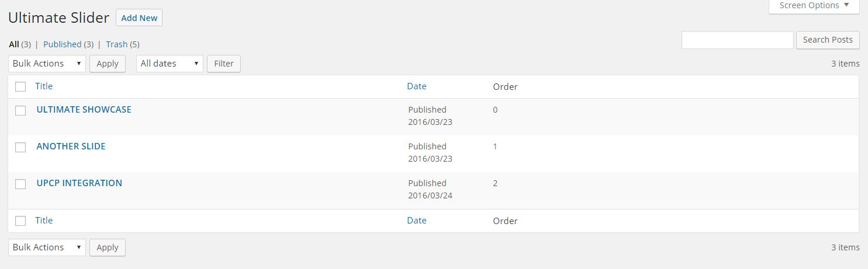
Task: Sort by Date column header
Action: pyautogui.click(x=417, y=86)
